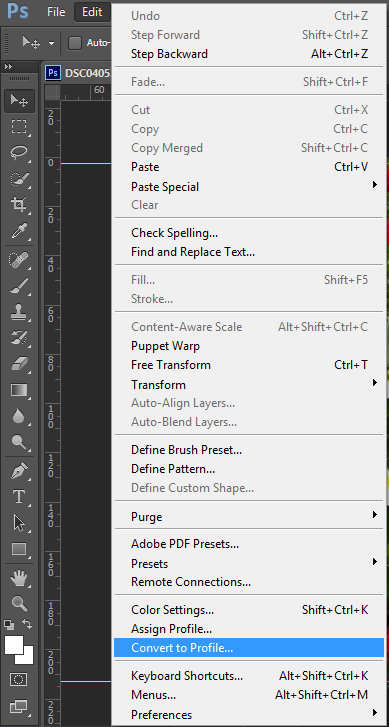The height and width of the screenshot is (727, 389).
Task: Click the foreground color swatch
Action: coord(14,645)
